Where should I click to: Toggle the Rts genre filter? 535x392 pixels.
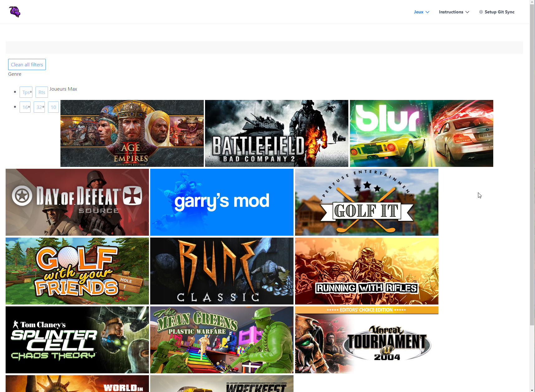[x=42, y=92]
